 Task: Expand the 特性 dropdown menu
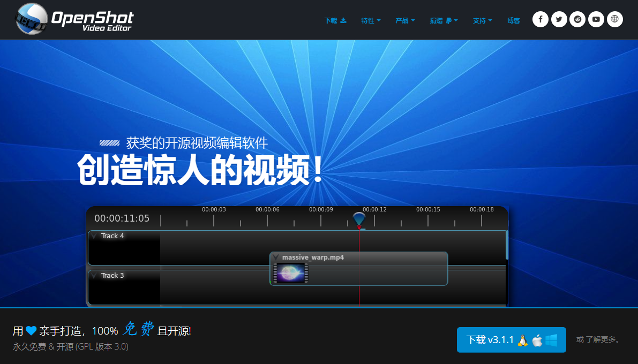(371, 20)
